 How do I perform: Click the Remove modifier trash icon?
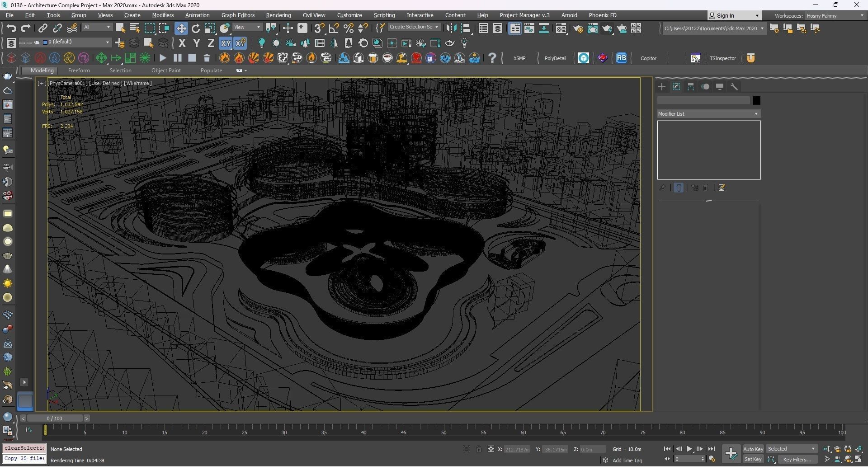(706, 188)
